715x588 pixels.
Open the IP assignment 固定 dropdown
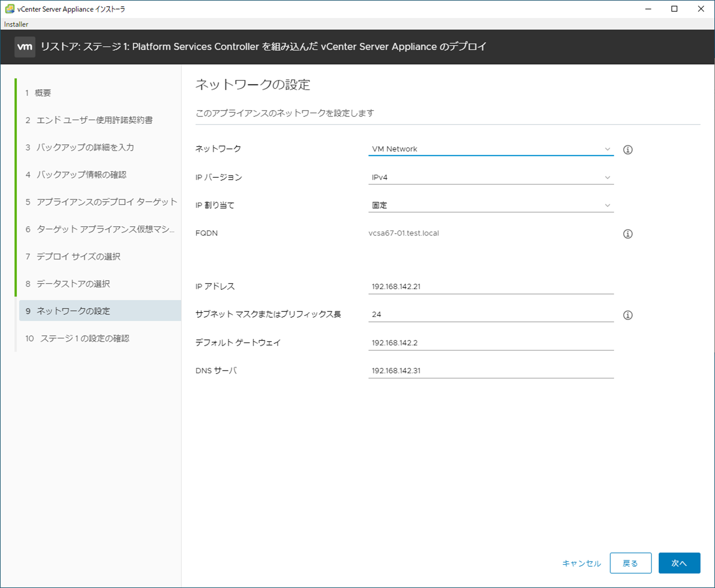point(491,205)
